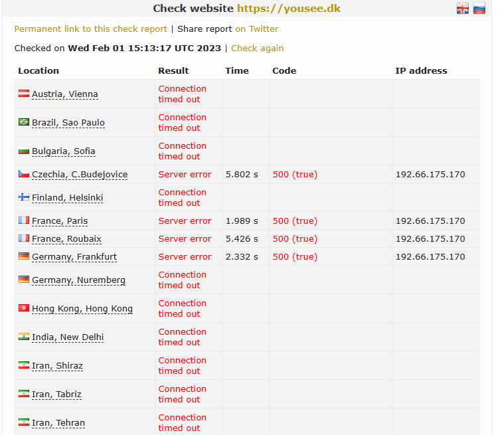
Task: Click the flag beside Germany, Nuremberg
Action: click(24, 280)
